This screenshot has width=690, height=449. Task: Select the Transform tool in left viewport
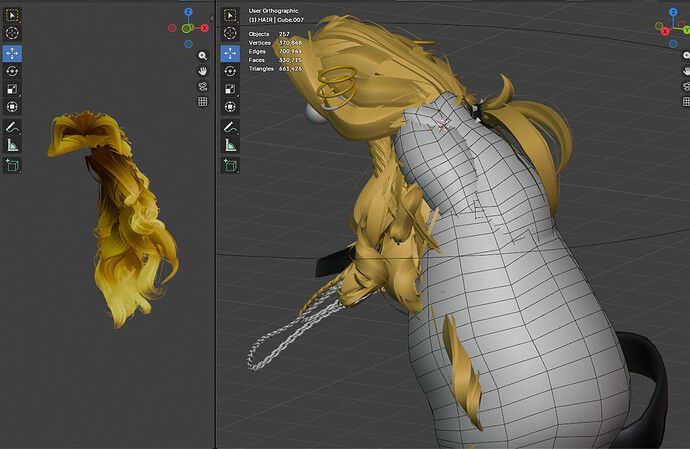(12, 107)
